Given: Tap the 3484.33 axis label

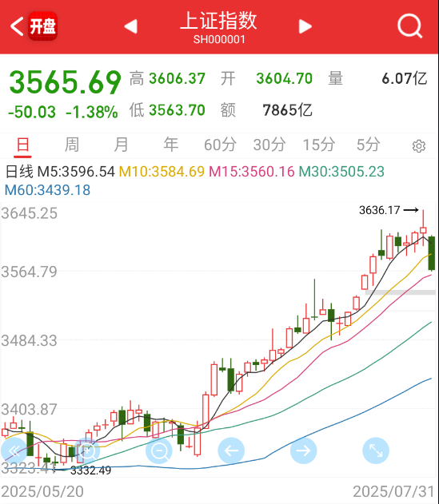Looking at the screenshot, I should (x=29, y=341).
